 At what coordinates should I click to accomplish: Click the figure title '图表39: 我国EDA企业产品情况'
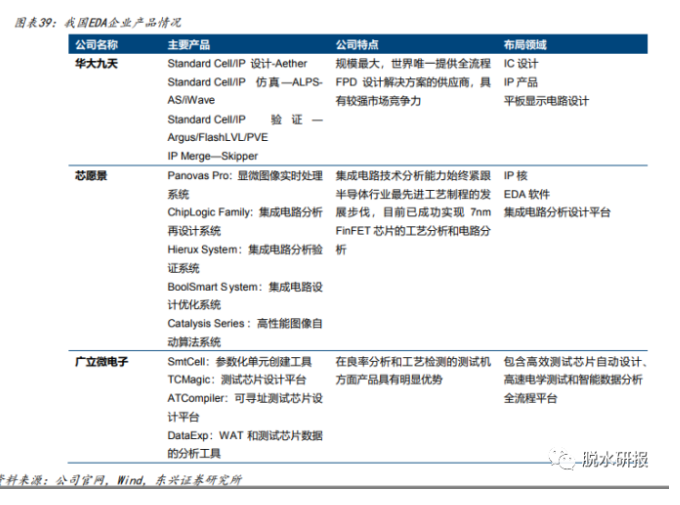pyautogui.click(x=98, y=23)
